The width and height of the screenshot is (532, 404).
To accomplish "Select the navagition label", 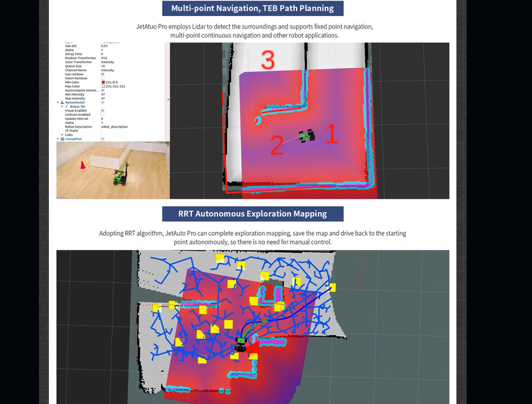I will tap(74, 139).
